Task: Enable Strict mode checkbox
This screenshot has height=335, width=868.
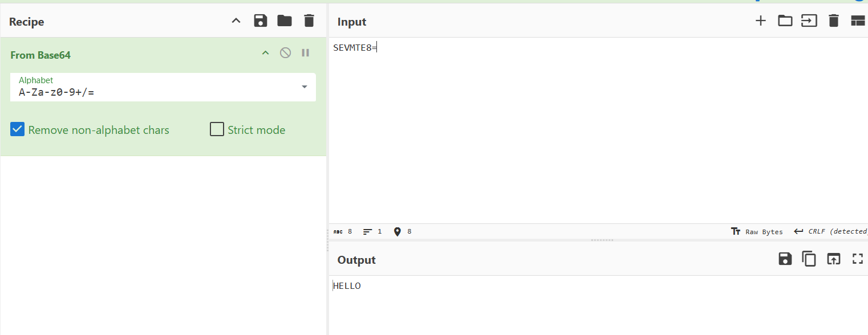Action: click(x=217, y=129)
